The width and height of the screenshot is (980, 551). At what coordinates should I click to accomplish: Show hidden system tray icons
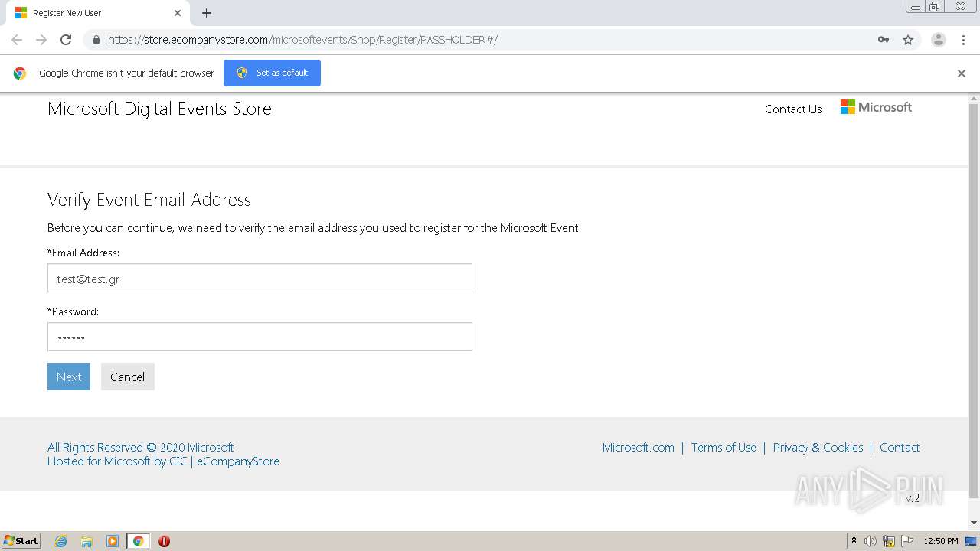click(854, 541)
